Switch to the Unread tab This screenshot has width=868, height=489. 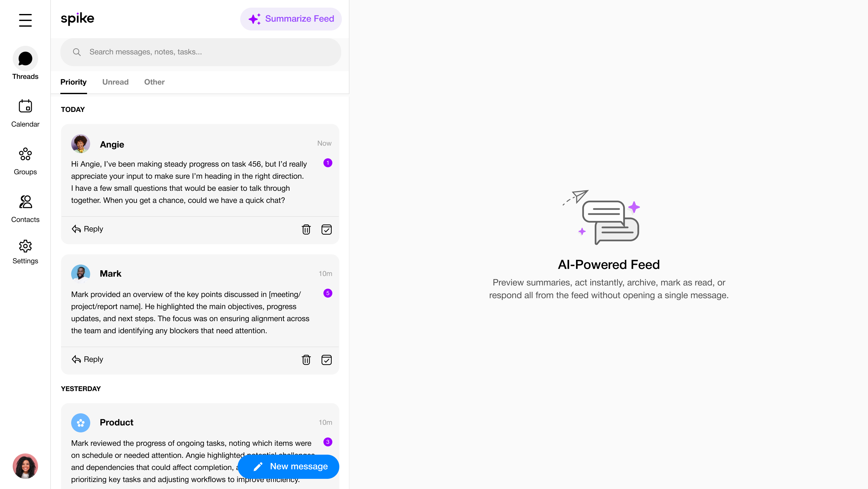[115, 82]
